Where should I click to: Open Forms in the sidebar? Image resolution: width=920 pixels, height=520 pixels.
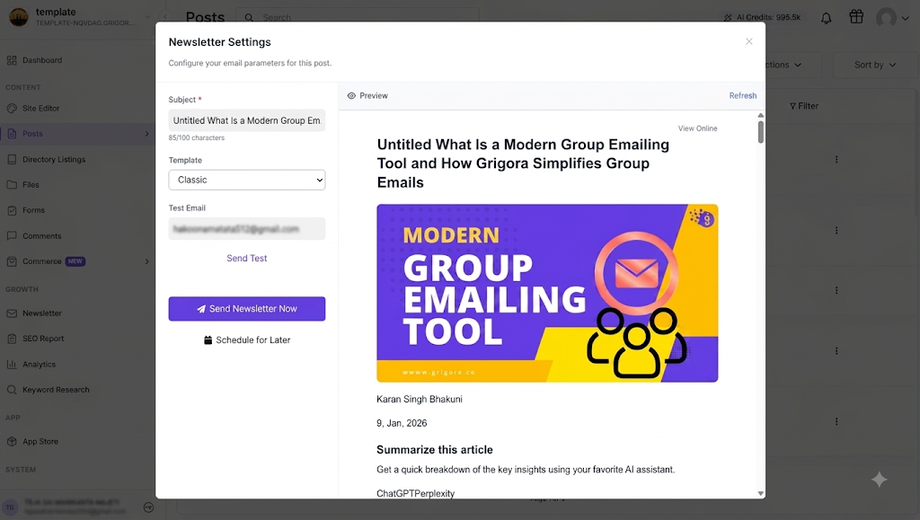pyautogui.click(x=33, y=210)
